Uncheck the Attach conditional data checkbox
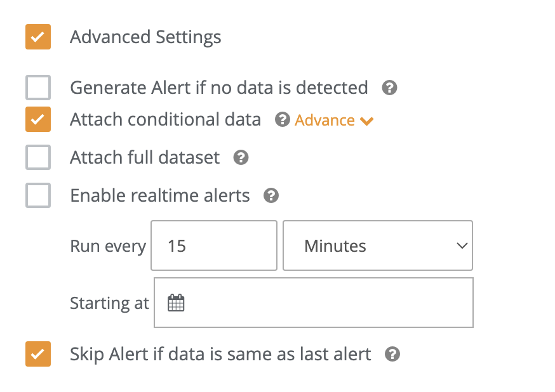The image size is (555, 392). click(x=38, y=119)
